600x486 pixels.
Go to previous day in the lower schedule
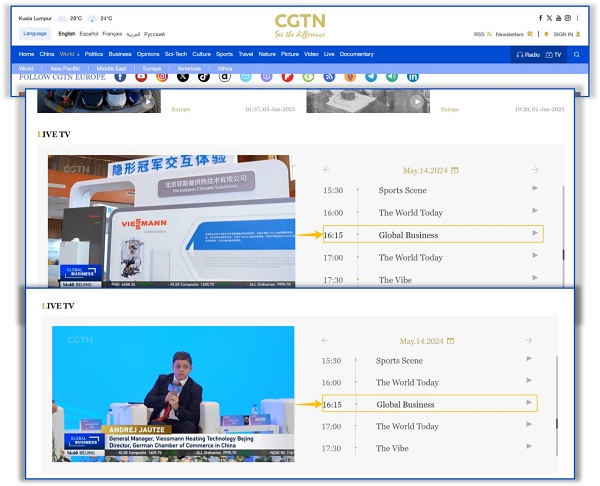click(x=325, y=340)
